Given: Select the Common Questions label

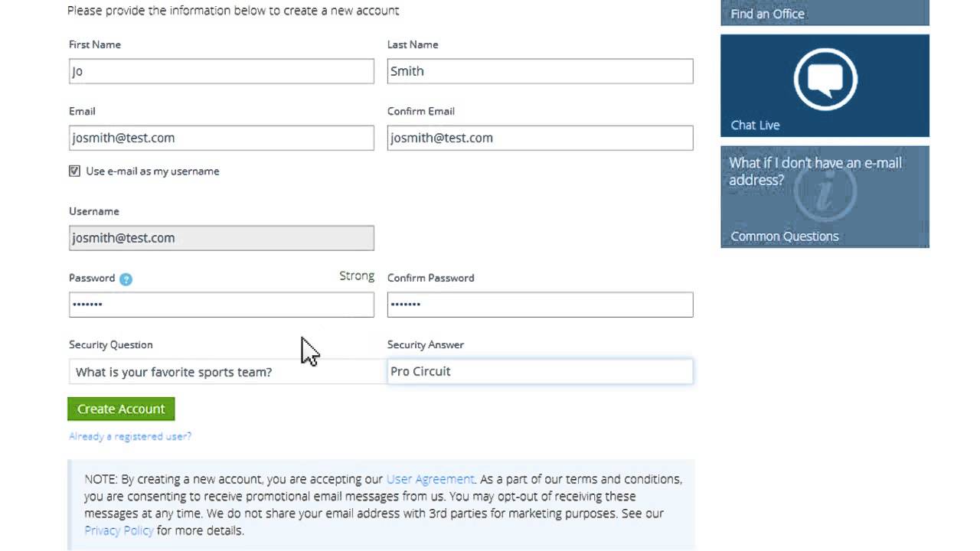Looking at the screenshot, I should coord(785,236).
